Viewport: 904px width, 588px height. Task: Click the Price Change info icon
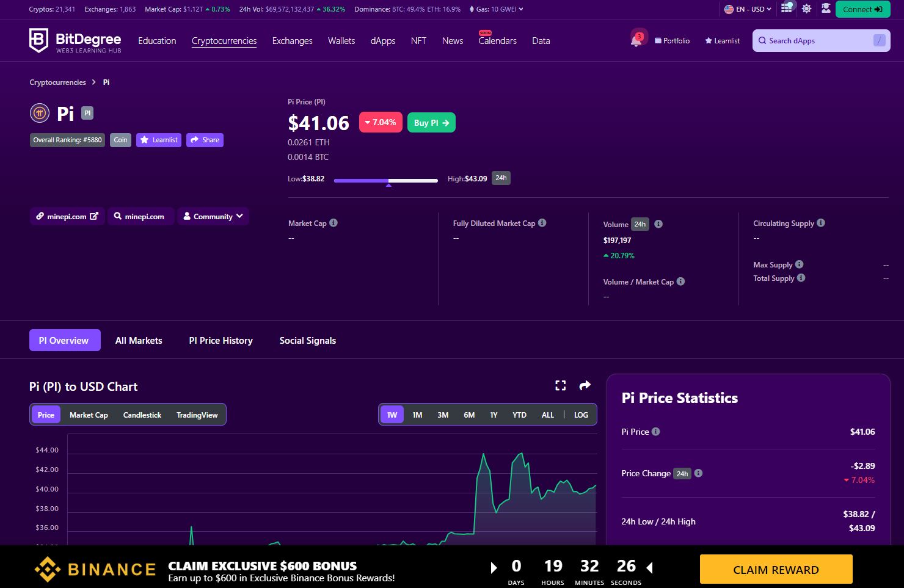[x=698, y=473]
